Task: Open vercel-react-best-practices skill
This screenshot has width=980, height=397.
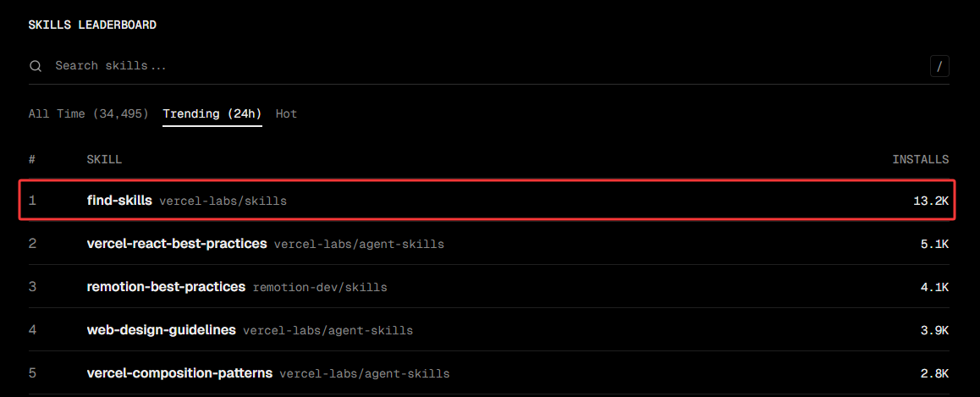Action: click(177, 243)
